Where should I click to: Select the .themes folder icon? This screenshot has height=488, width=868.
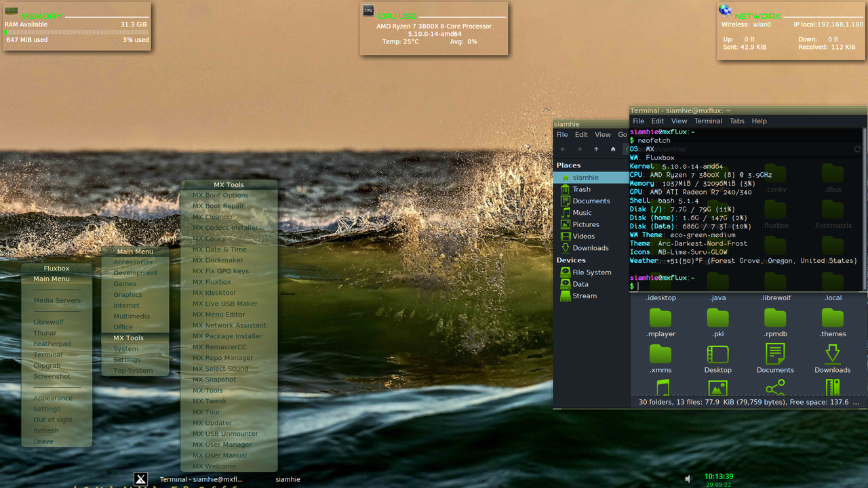pos(833,317)
